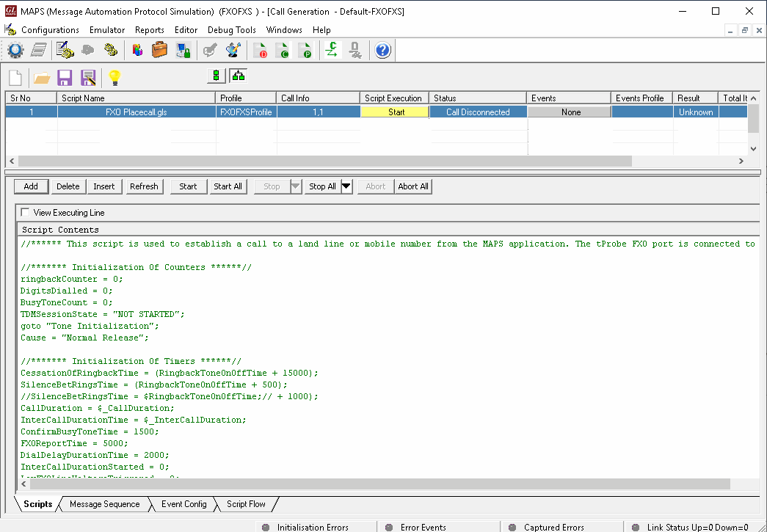The height and width of the screenshot is (532, 767).
Task: Click the yellow lightbulb icon
Action: [114, 77]
